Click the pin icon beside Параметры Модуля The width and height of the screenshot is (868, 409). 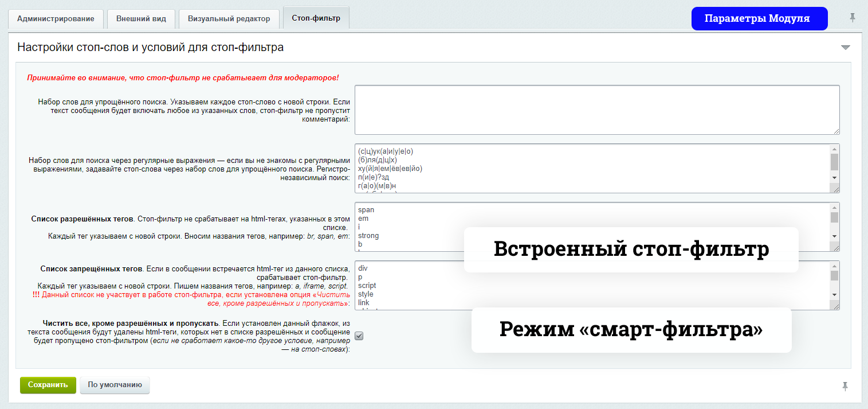(x=853, y=18)
